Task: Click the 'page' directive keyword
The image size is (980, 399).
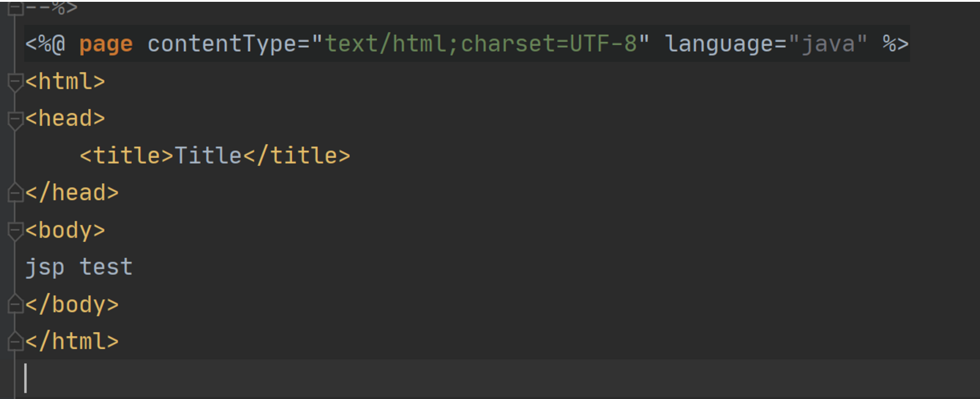Action: (106, 44)
